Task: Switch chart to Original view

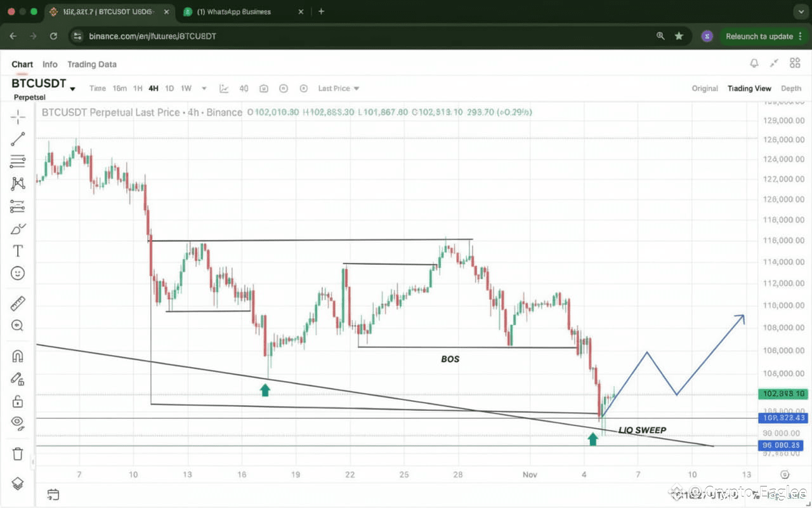Action: click(x=705, y=89)
